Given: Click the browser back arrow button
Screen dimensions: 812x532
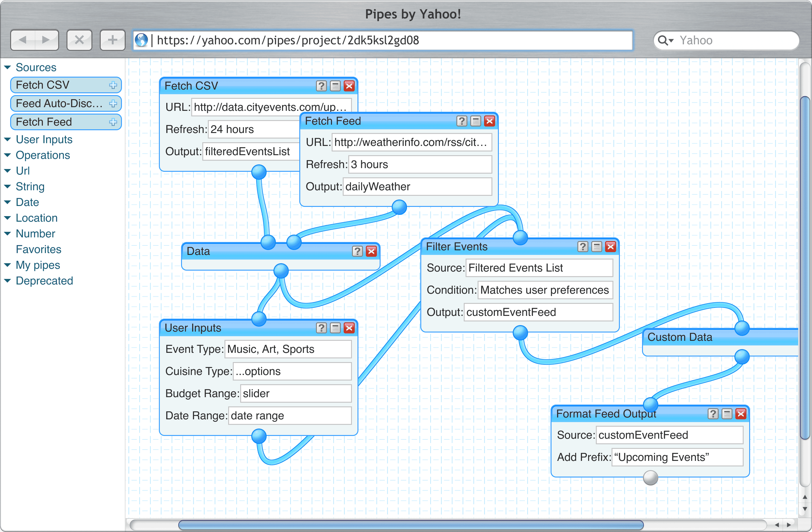Looking at the screenshot, I should click(23, 40).
